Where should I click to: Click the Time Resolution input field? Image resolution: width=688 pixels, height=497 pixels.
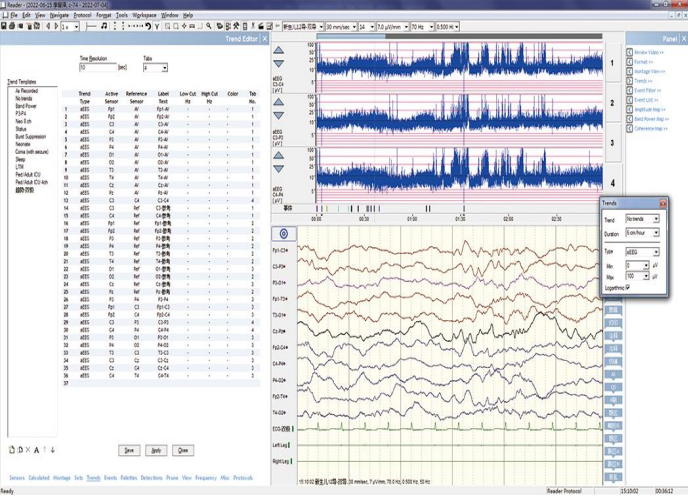(97, 68)
